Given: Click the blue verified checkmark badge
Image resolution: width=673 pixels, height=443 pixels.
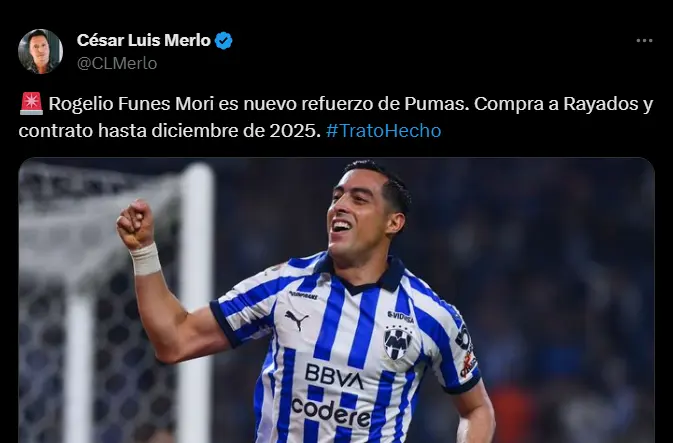Looking at the screenshot, I should point(223,40).
